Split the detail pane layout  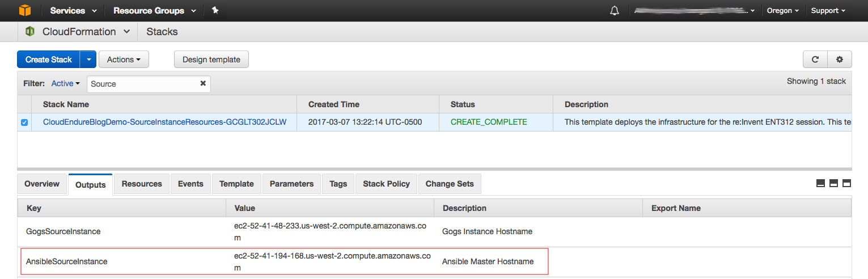point(833,183)
